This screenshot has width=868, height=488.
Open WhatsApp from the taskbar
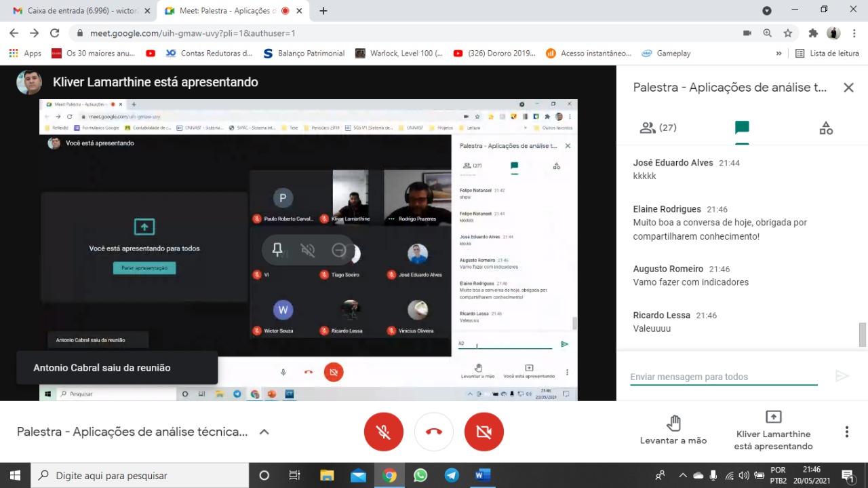[x=420, y=475]
